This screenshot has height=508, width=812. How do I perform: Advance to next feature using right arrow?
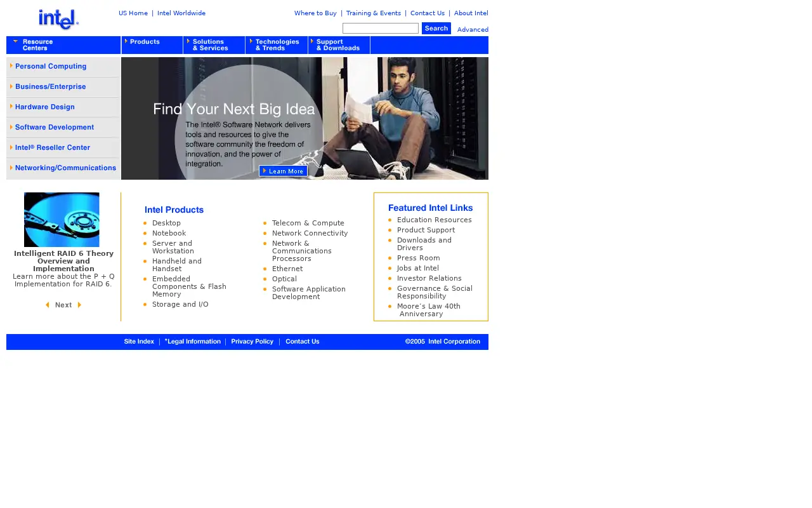click(79, 305)
